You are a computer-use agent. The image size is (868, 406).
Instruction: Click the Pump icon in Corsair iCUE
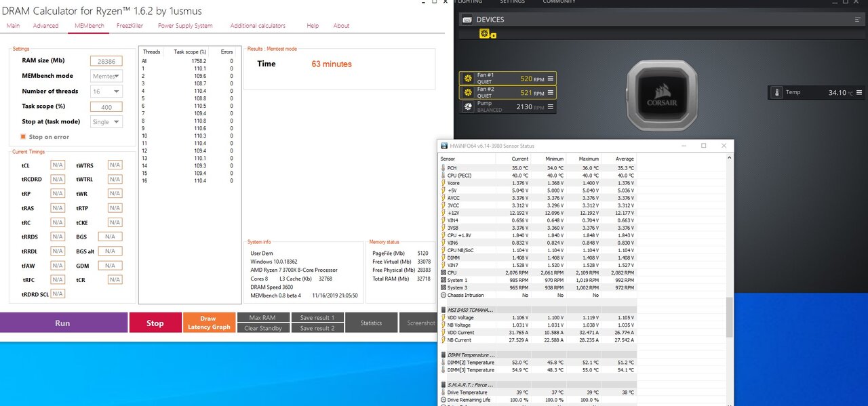click(468, 107)
